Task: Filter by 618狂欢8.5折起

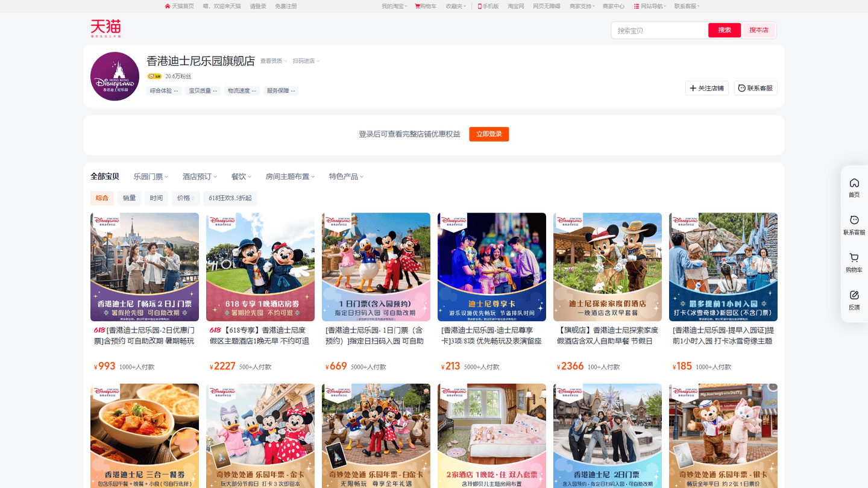Action: click(x=230, y=198)
